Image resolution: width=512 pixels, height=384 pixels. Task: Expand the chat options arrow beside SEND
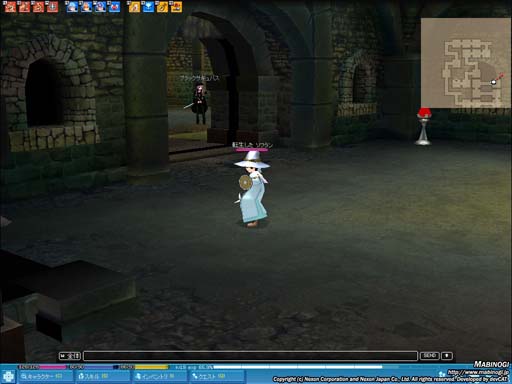tap(447, 356)
